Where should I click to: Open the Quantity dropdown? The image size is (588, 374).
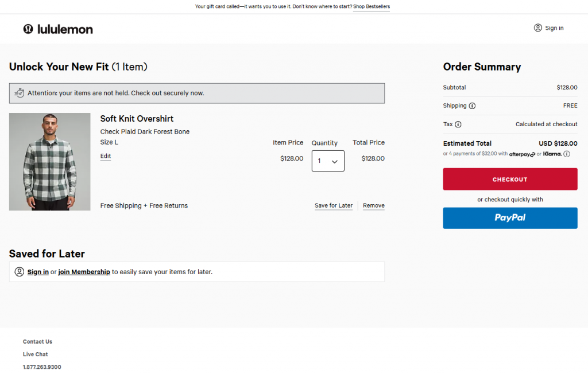point(328,161)
